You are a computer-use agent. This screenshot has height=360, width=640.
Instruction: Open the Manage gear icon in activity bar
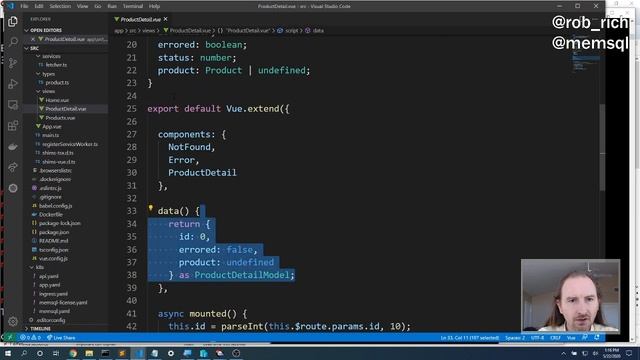pyautogui.click(x=13, y=321)
